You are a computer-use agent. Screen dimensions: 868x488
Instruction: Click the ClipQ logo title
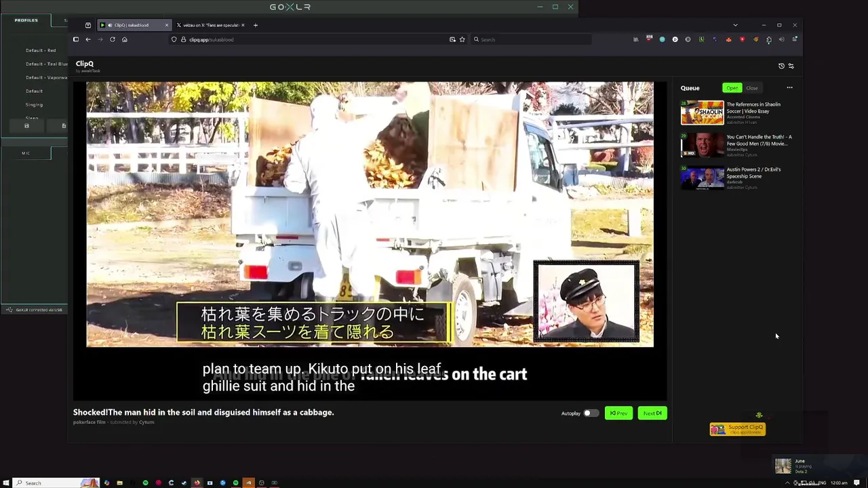click(x=85, y=64)
